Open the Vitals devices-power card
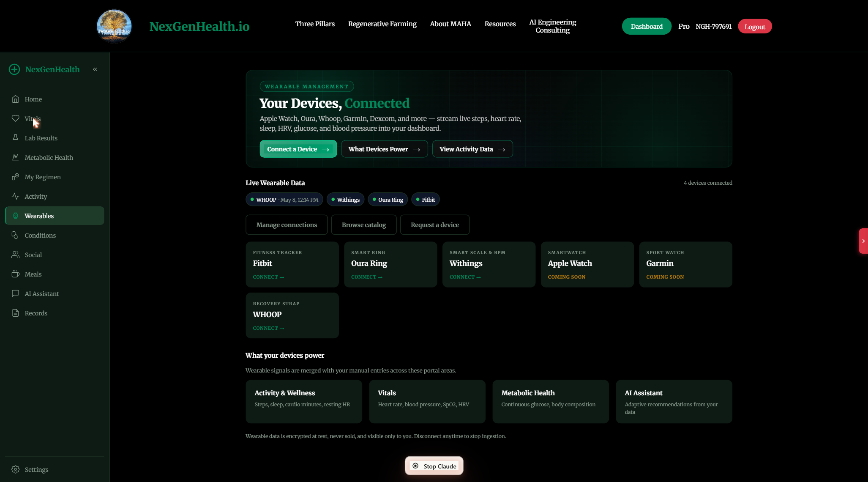Image resolution: width=868 pixels, height=482 pixels. point(427,401)
